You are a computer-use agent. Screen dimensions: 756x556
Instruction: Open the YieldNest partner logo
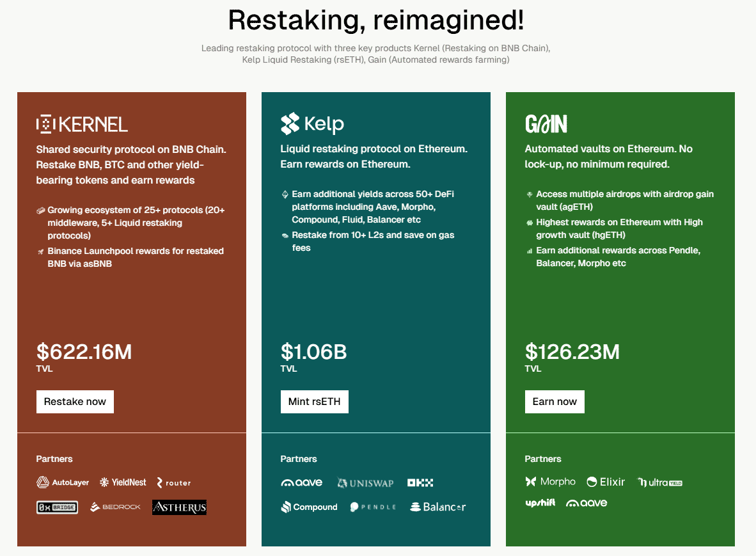coord(123,482)
